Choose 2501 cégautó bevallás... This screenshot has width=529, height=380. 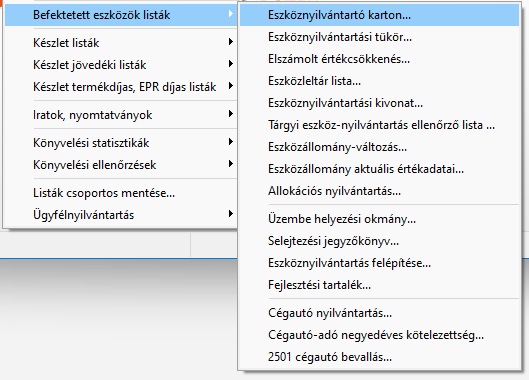[x=380, y=357]
